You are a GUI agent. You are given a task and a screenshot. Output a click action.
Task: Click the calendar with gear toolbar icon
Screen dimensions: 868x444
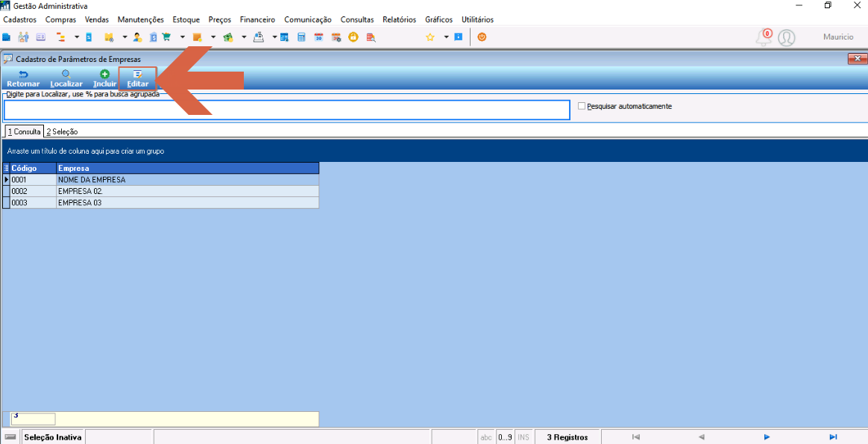point(336,37)
